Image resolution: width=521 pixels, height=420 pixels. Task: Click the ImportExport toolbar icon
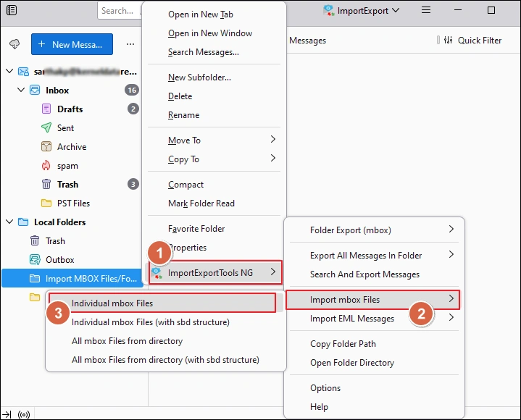329,11
